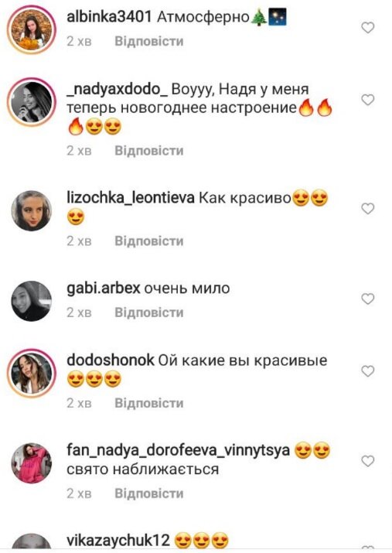This screenshot has height=553, width=392.
Task: Like the comment by albinka3401
Action: click(368, 28)
